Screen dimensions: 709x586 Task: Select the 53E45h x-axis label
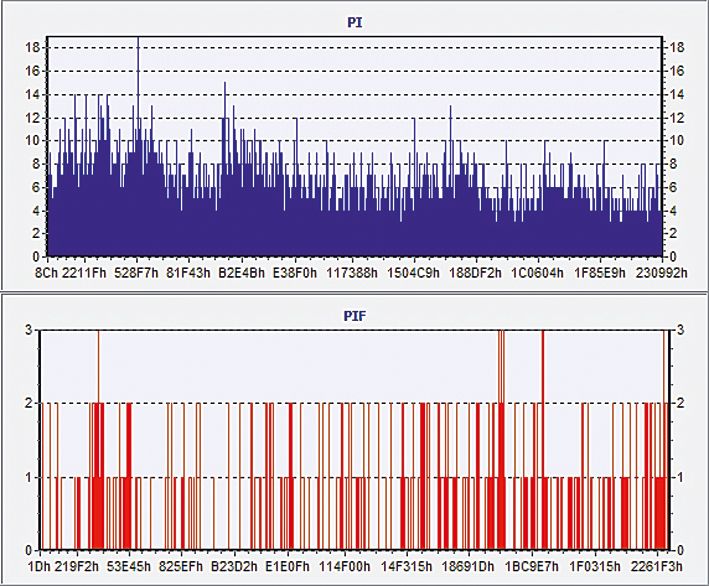coord(128,565)
